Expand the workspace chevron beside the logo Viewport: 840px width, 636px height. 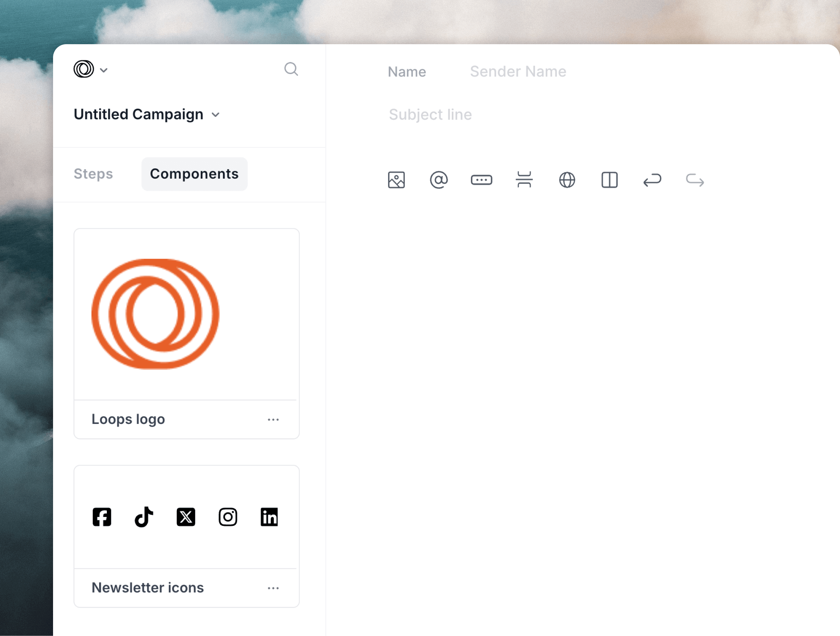(104, 70)
